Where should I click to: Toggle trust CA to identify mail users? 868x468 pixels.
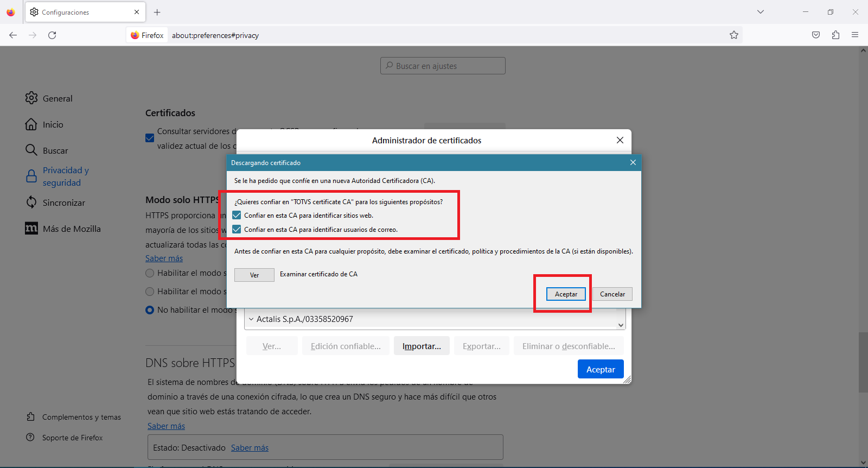(x=237, y=229)
